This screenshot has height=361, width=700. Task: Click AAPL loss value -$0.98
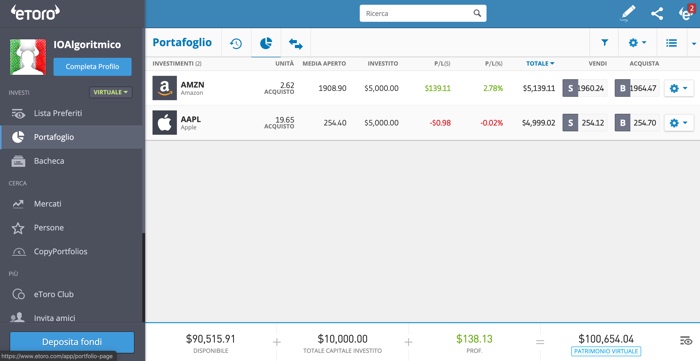440,123
